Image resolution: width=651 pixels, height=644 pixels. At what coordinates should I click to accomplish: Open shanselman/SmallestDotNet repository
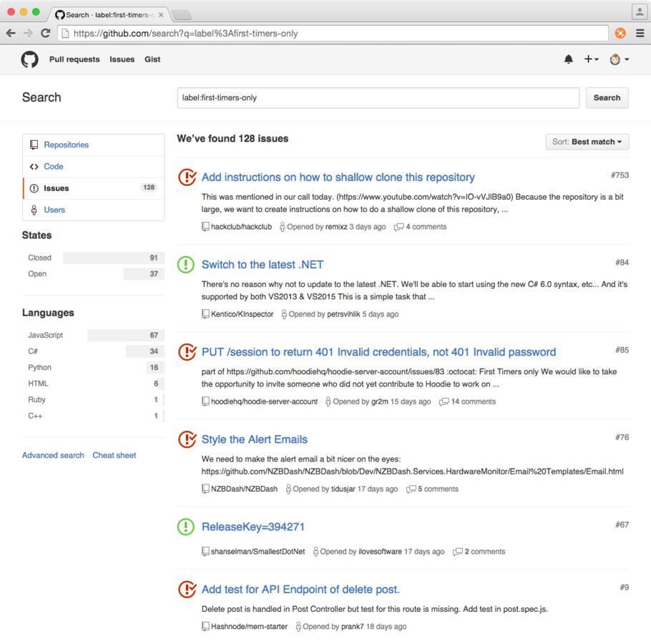(x=258, y=552)
